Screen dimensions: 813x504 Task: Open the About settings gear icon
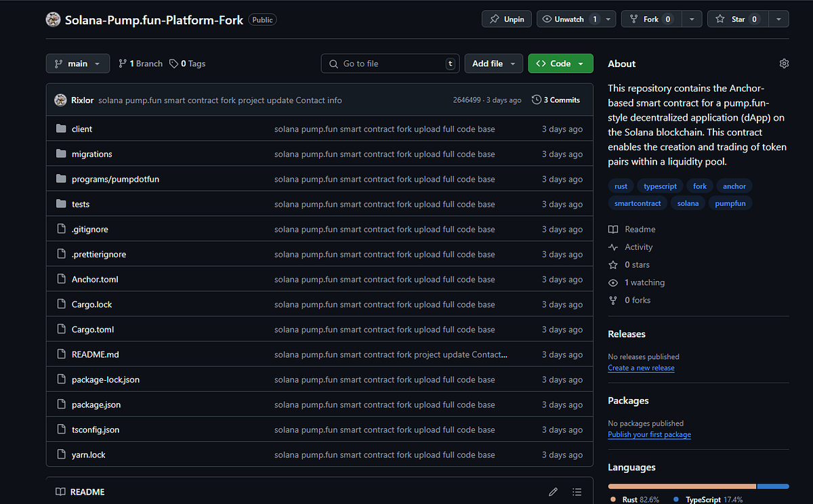[x=784, y=64]
